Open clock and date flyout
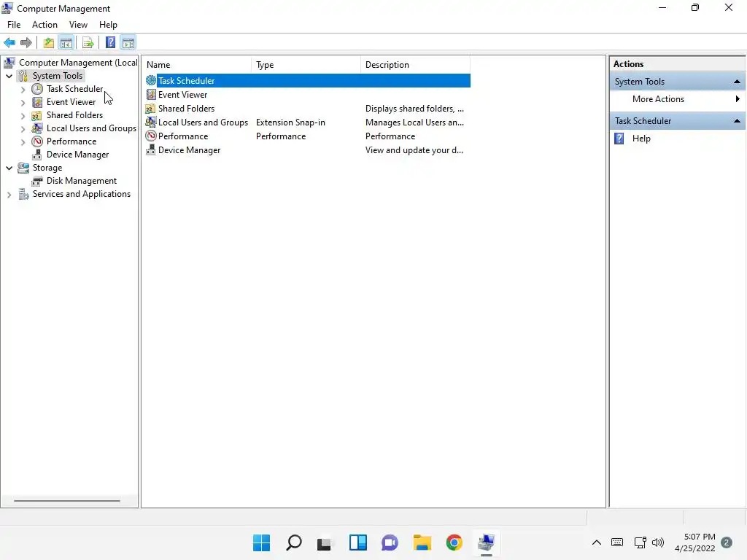This screenshot has width=747, height=560. (x=695, y=542)
